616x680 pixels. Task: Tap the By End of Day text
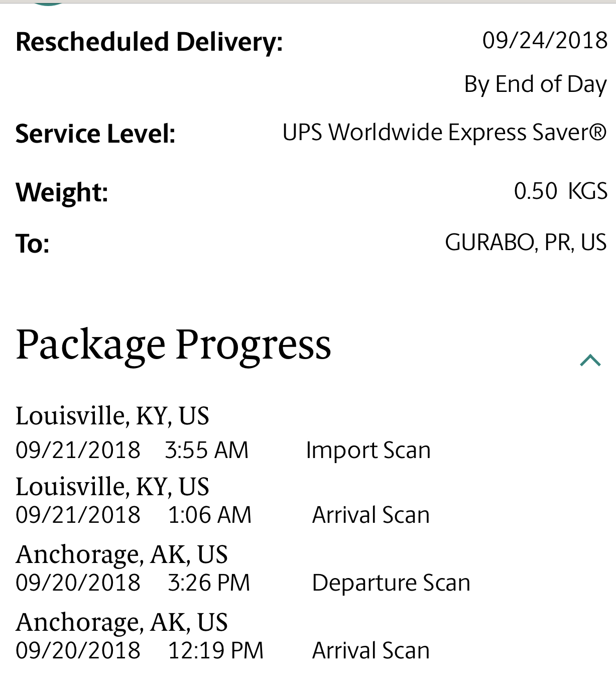535,84
